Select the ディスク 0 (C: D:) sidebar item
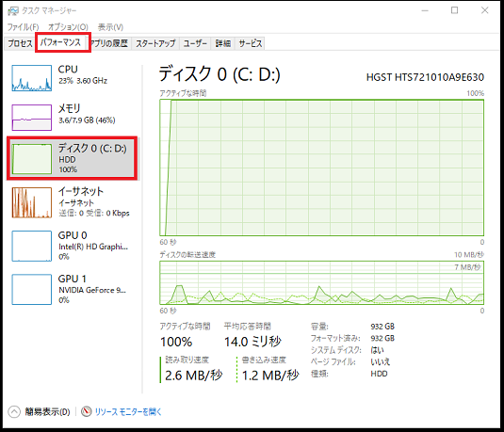Image resolution: width=504 pixels, height=432 pixels. (72, 158)
